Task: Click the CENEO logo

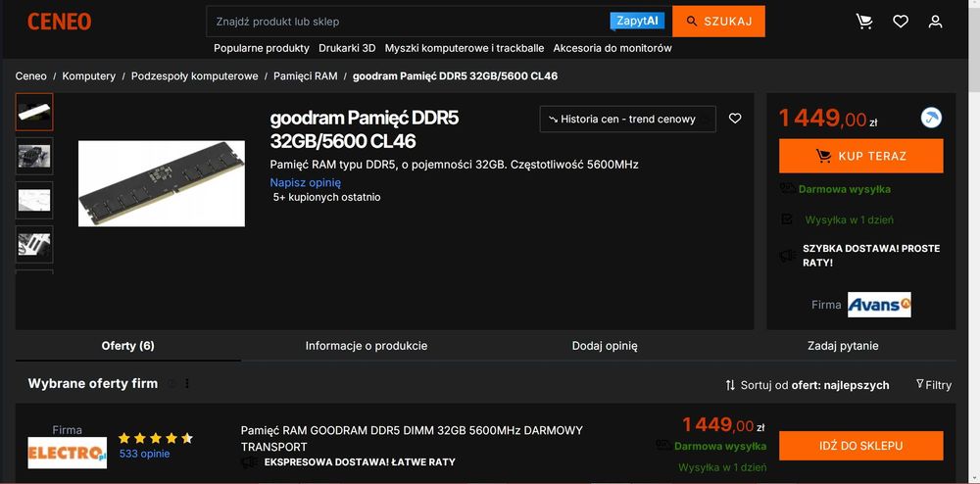Action: point(60,22)
